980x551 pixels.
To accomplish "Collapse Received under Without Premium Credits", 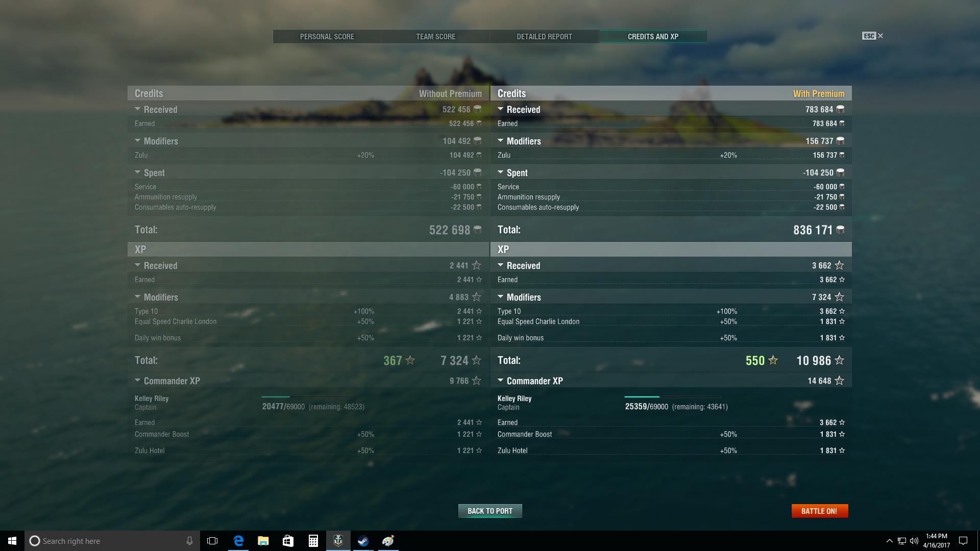I will click(137, 109).
